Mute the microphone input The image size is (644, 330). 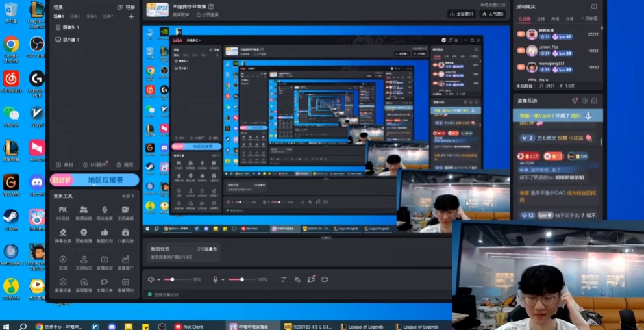pyautogui.click(x=215, y=279)
